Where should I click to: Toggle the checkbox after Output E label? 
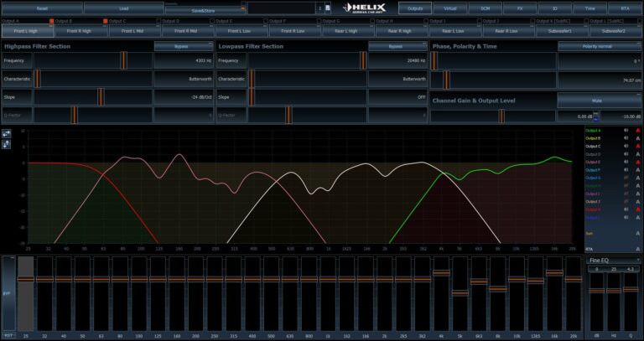click(265, 21)
